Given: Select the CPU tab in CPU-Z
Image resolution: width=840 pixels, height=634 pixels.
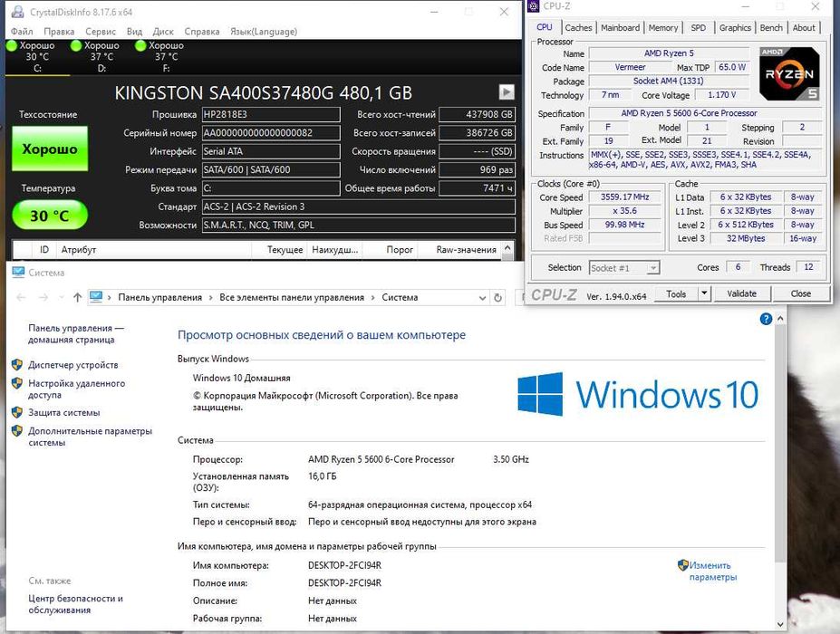Looking at the screenshot, I should 545,27.
